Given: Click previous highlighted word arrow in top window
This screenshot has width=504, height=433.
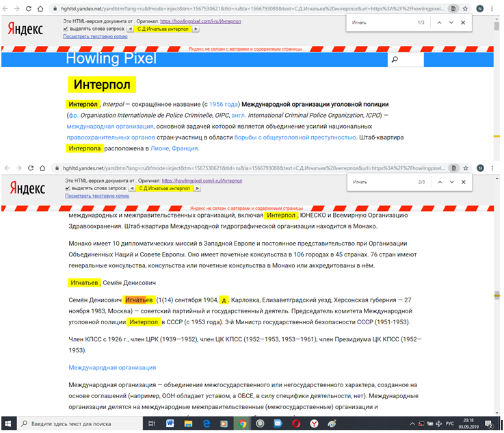Looking at the screenshot, I should click(x=130, y=29).
